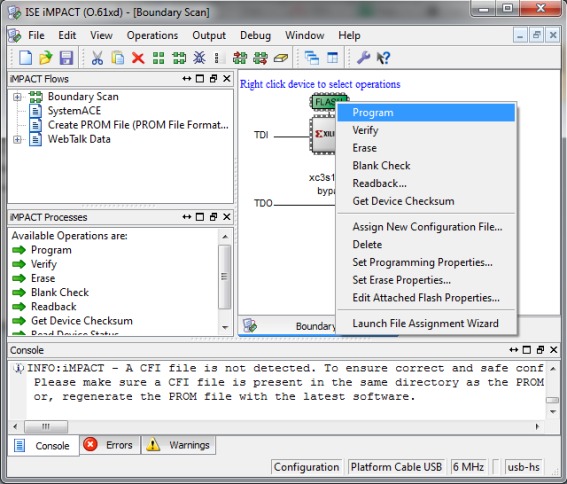The image size is (567, 484).
Task: Expand the WebTalk Data tree node
Action: [x=17, y=139]
